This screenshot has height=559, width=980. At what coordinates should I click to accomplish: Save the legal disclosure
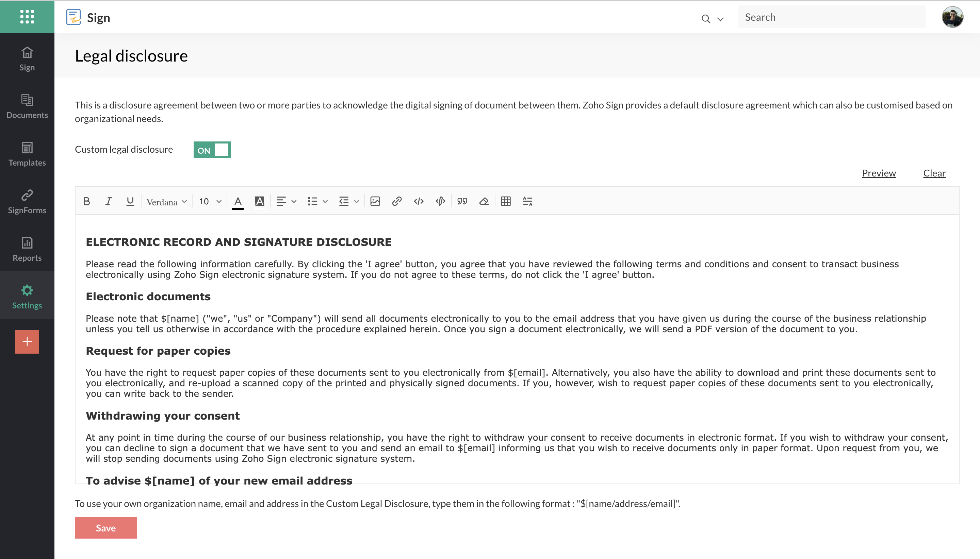click(x=105, y=527)
